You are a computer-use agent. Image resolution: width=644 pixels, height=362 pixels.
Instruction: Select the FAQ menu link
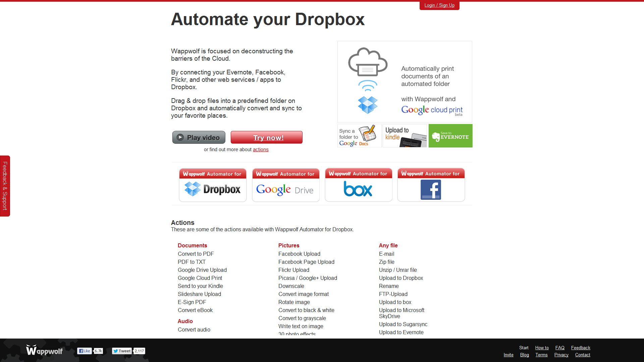tap(559, 347)
